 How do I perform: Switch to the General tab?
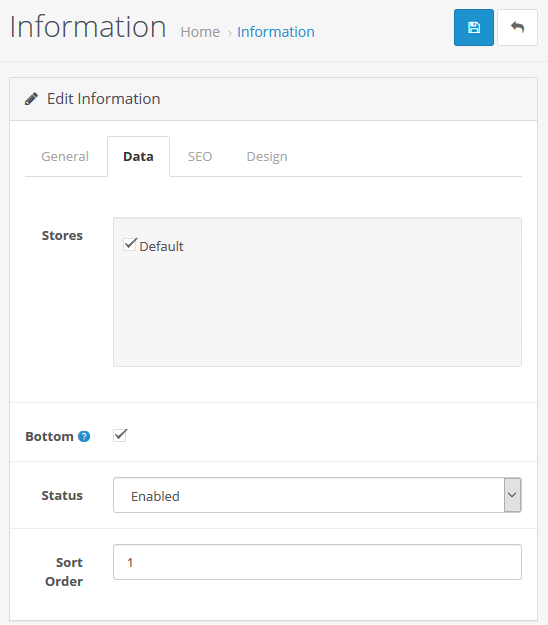[x=65, y=157]
